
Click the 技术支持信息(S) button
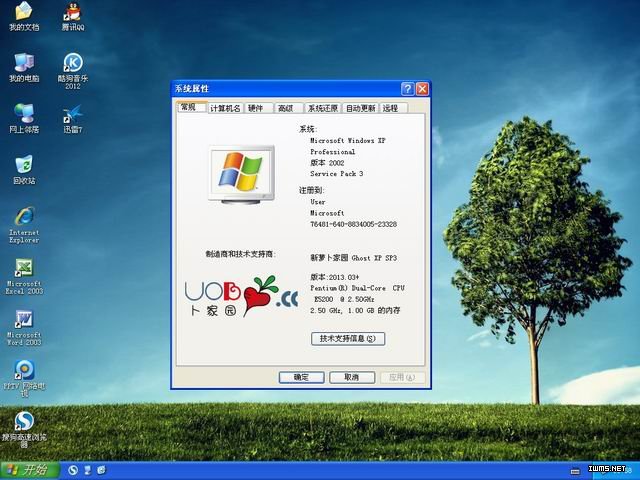tap(348, 338)
